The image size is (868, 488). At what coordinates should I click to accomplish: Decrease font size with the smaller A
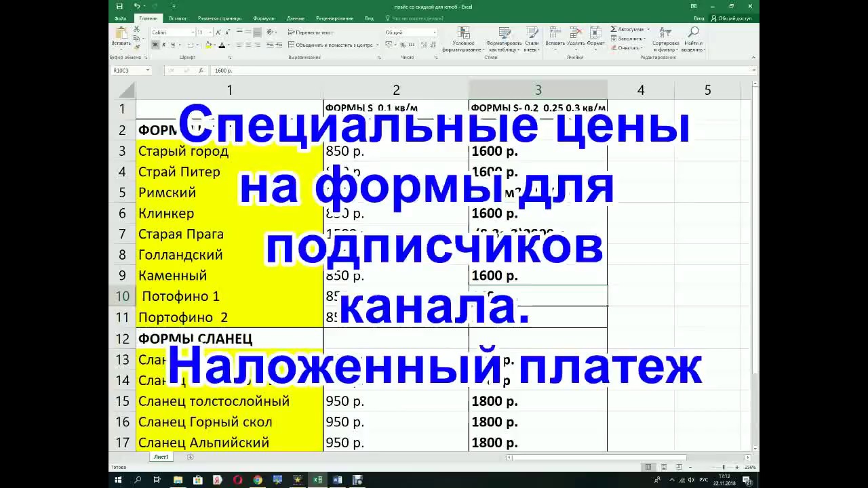pos(227,32)
